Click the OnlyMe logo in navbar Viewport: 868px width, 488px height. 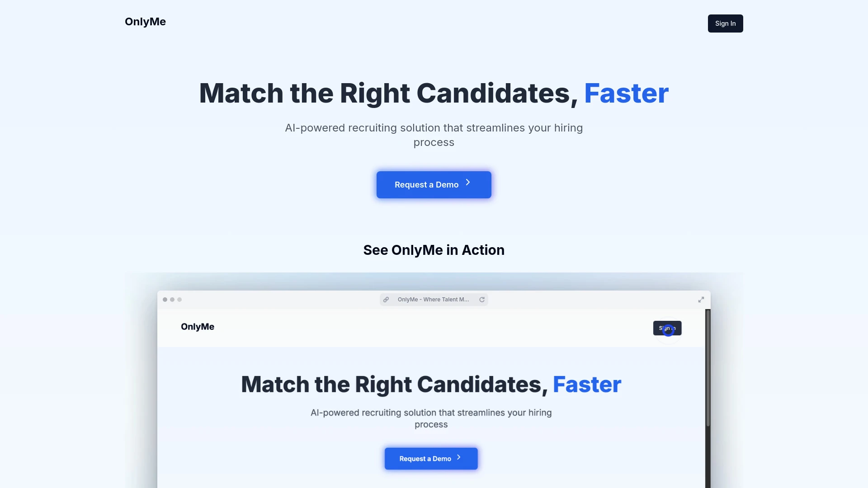[145, 21]
